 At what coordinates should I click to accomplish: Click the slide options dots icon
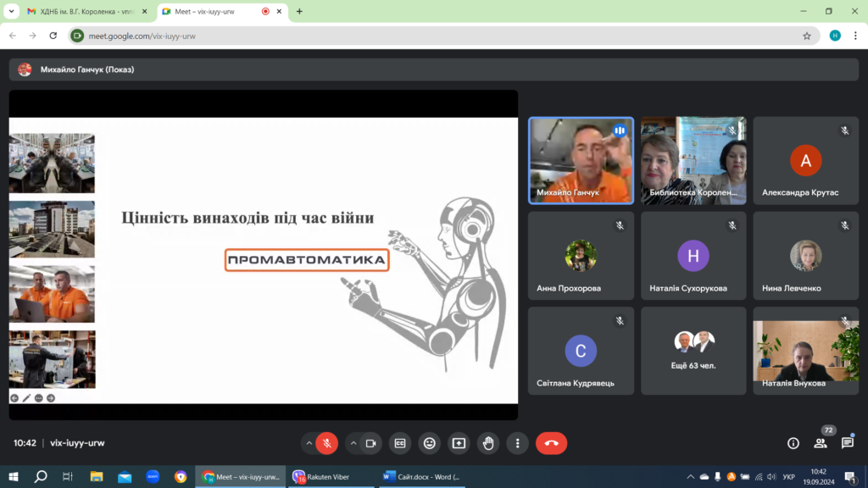click(x=39, y=398)
